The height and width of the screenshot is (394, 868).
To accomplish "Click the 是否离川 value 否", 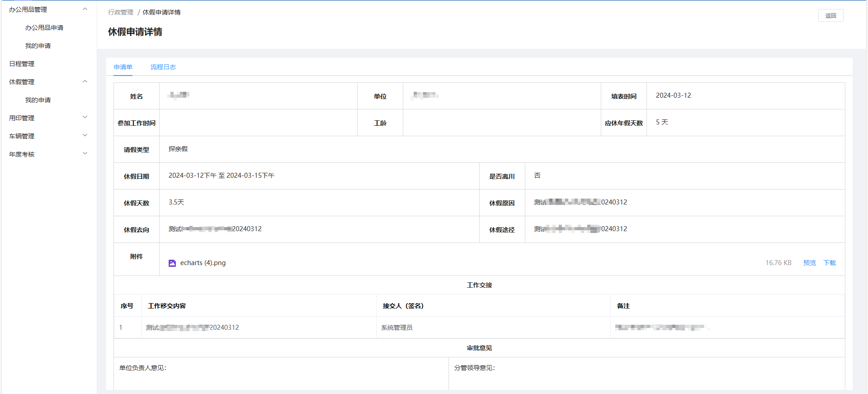I will pos(537,176).
